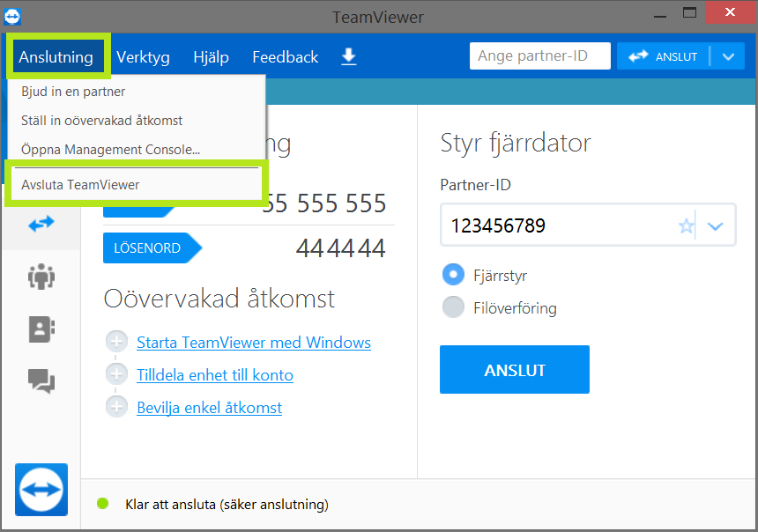Click the download arrow icon in menu bar

[349, 56]
